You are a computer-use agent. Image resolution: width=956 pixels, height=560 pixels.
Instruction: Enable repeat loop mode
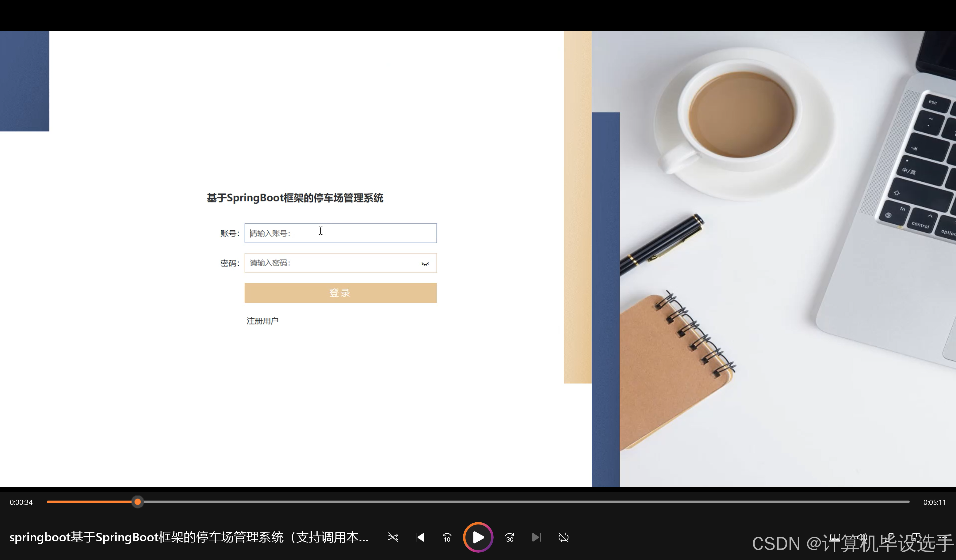tap(563, 537)
